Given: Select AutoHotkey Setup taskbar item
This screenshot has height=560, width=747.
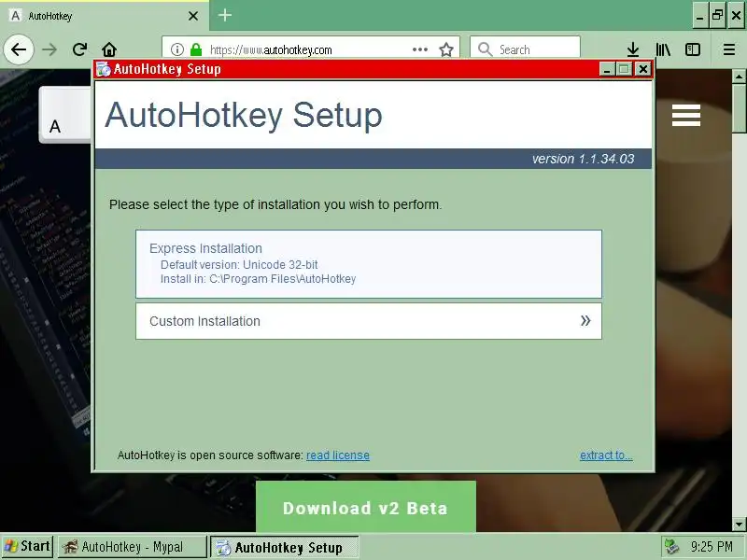Looking at the screenshot, I should 285,547.
